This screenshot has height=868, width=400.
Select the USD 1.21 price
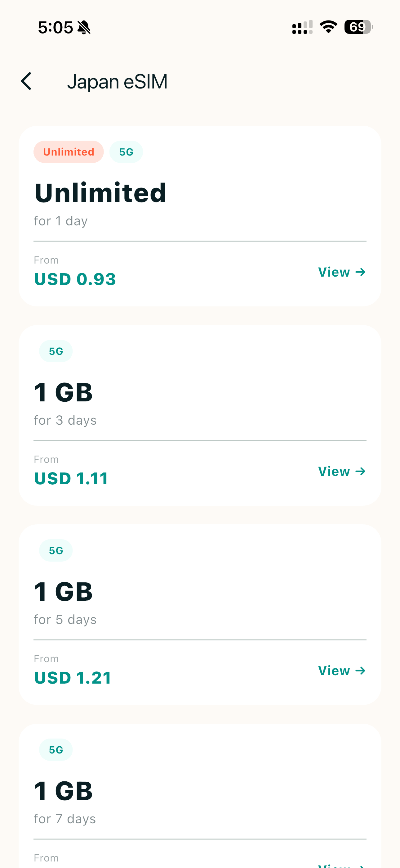(x=73, y=678)
